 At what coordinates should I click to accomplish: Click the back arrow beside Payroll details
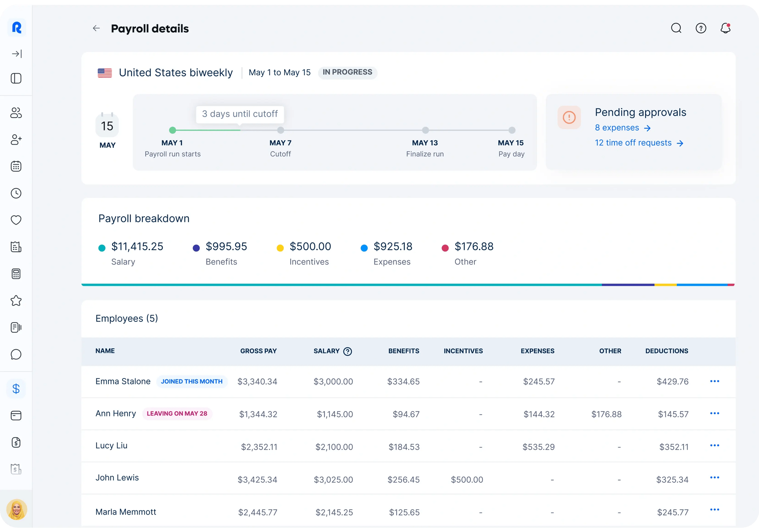[x=96, y=28]
